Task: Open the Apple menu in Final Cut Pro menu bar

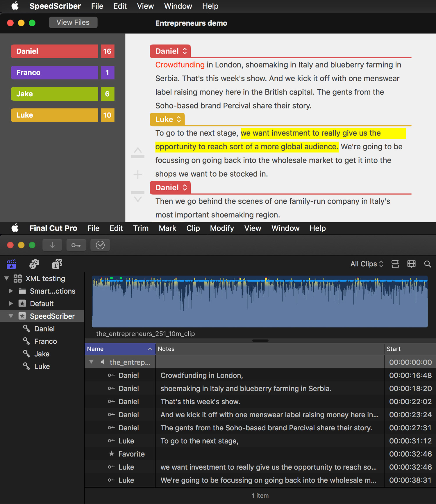Action: click(15, 228)
